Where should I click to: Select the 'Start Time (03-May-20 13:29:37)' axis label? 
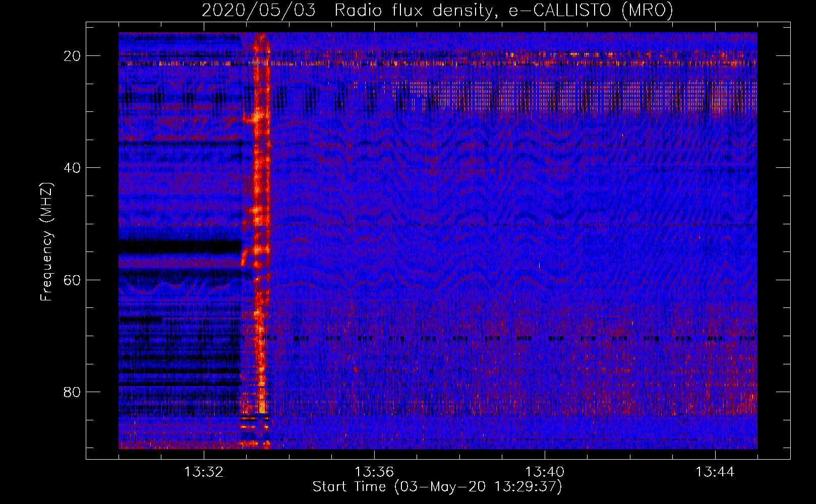point(437,487)
